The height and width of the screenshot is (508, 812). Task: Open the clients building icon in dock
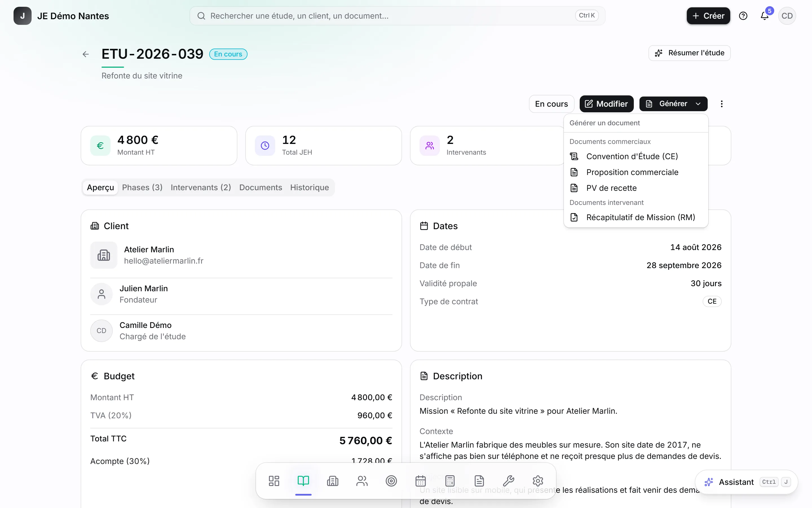pos(332,481)
